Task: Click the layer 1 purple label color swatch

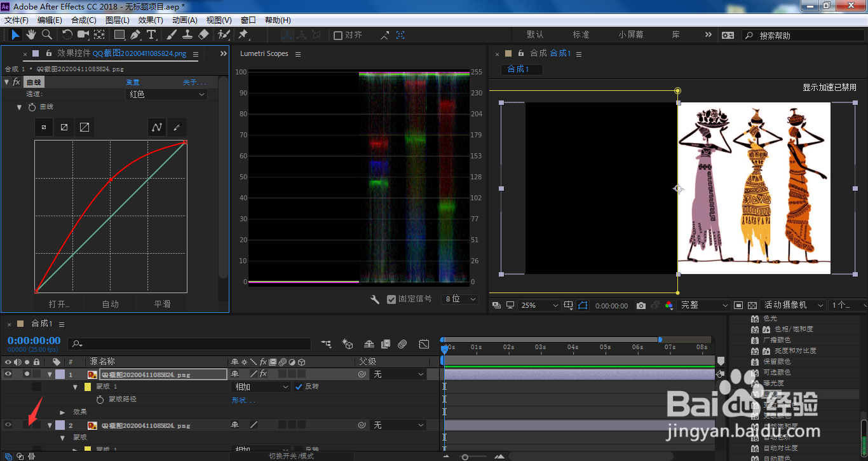Action: [x=60, y=375]
